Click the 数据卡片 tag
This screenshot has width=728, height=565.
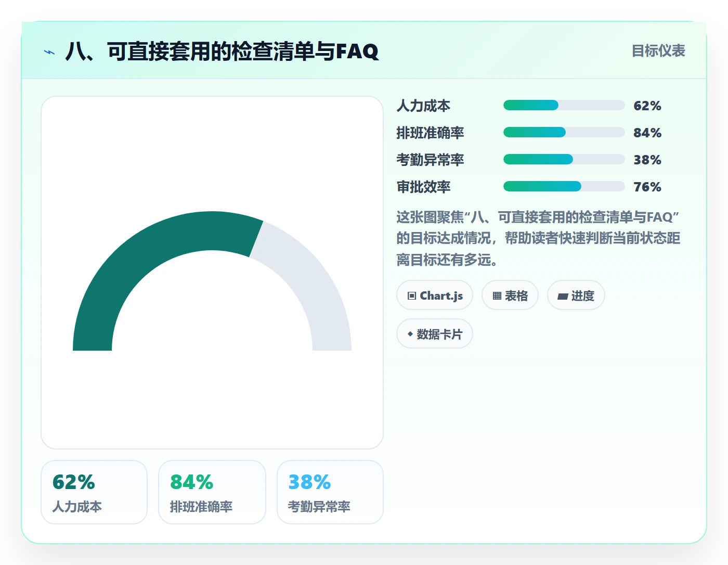tap(435, 334)
